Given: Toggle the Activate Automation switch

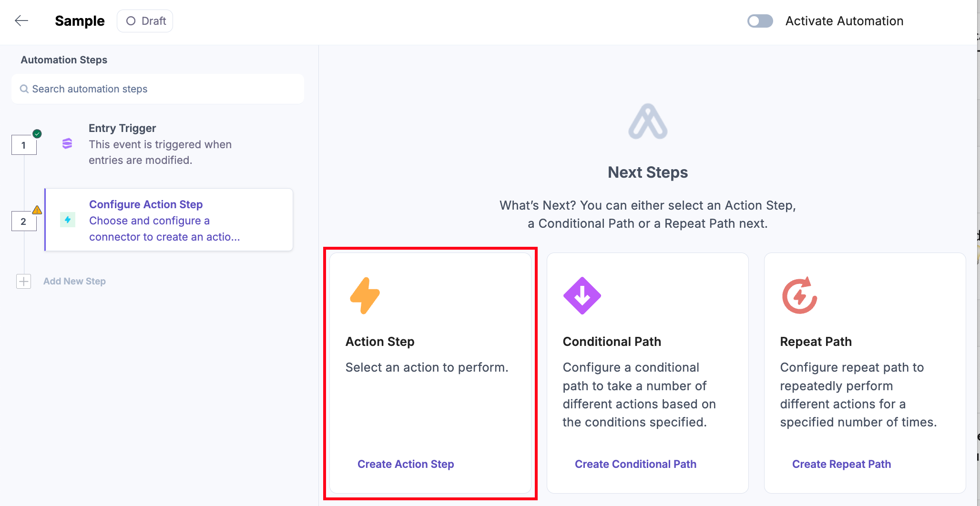Looking at the screenshot, I should click(760, 21).
